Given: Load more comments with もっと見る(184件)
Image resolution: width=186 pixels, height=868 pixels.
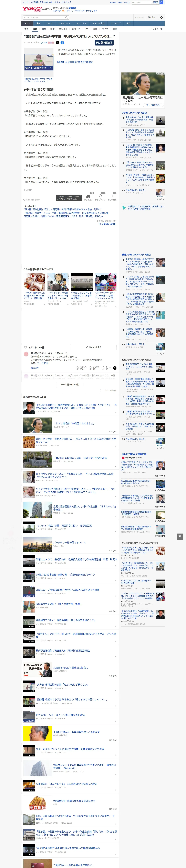Looking at the screenshot, I should coord(70,385).
